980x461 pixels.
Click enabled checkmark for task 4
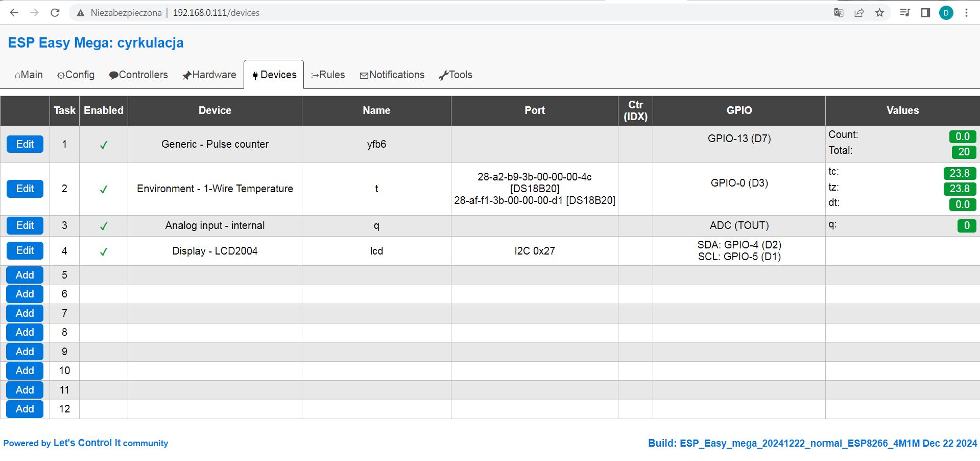104,251
